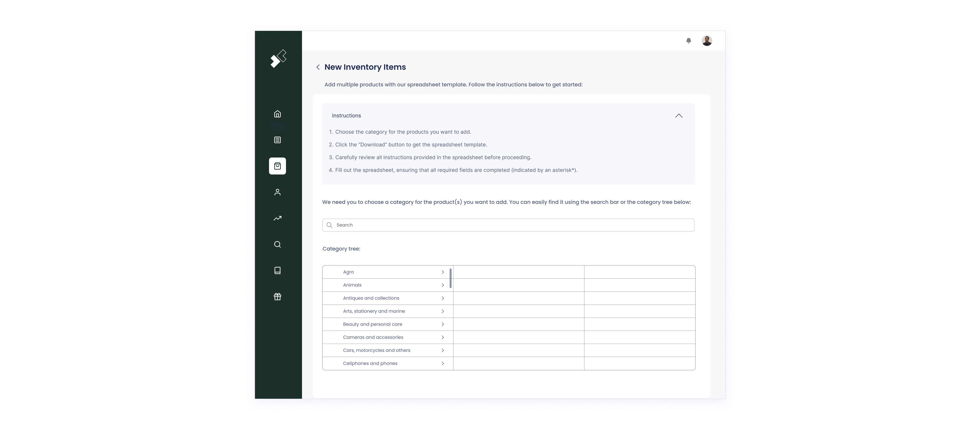
Task: Click the magnifier icon in sidebar
Action: [x=277, y=244]
